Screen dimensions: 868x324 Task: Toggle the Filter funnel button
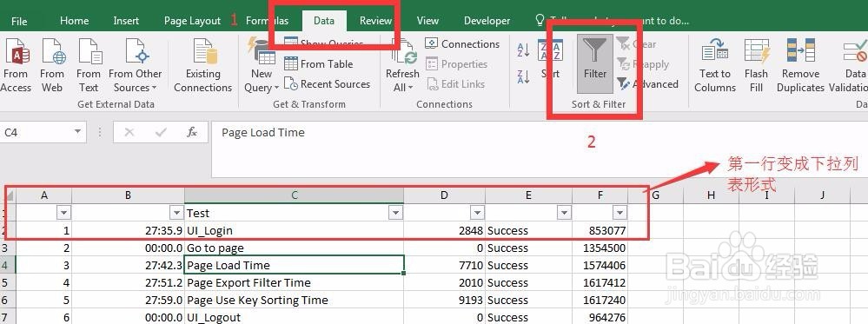point(595,63)
